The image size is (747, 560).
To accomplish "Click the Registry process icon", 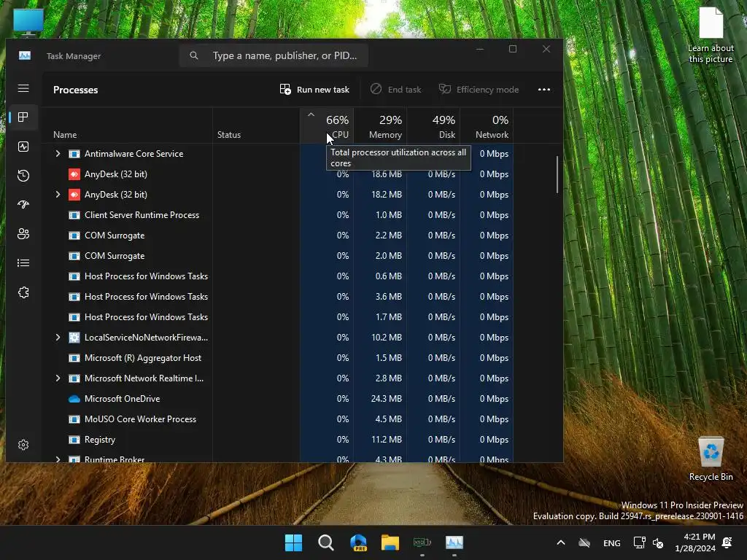I will tap(74, 440).
